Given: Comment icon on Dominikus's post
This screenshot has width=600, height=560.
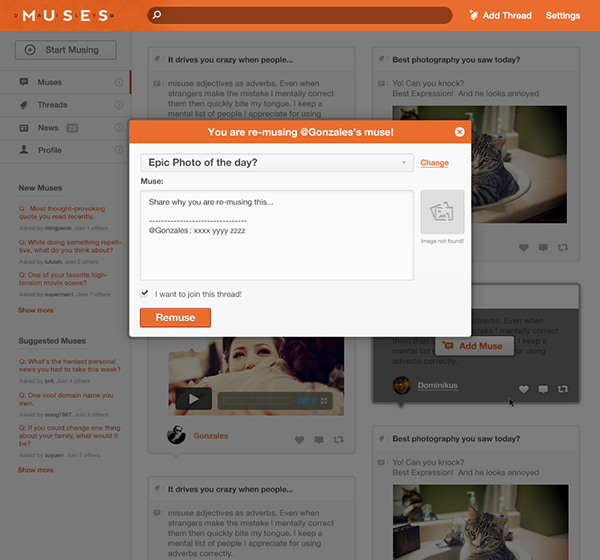Looking at the screenshot, I should 543,389.
